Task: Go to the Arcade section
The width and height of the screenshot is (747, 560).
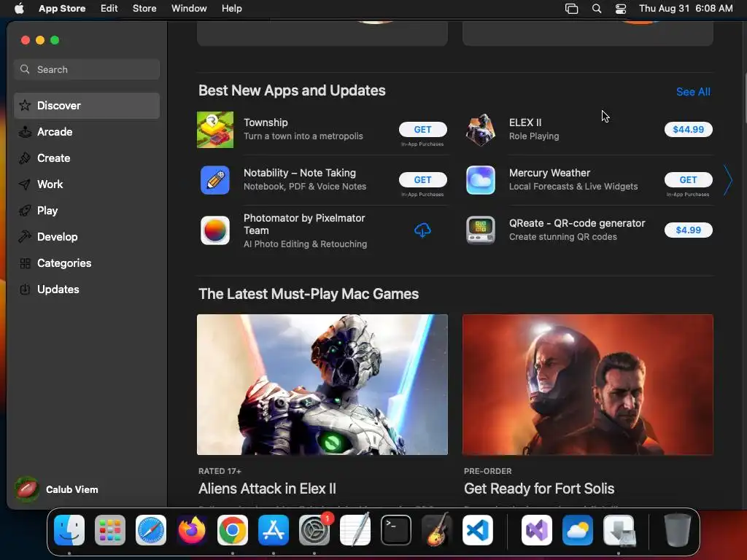Action: (x=87, y=132)
